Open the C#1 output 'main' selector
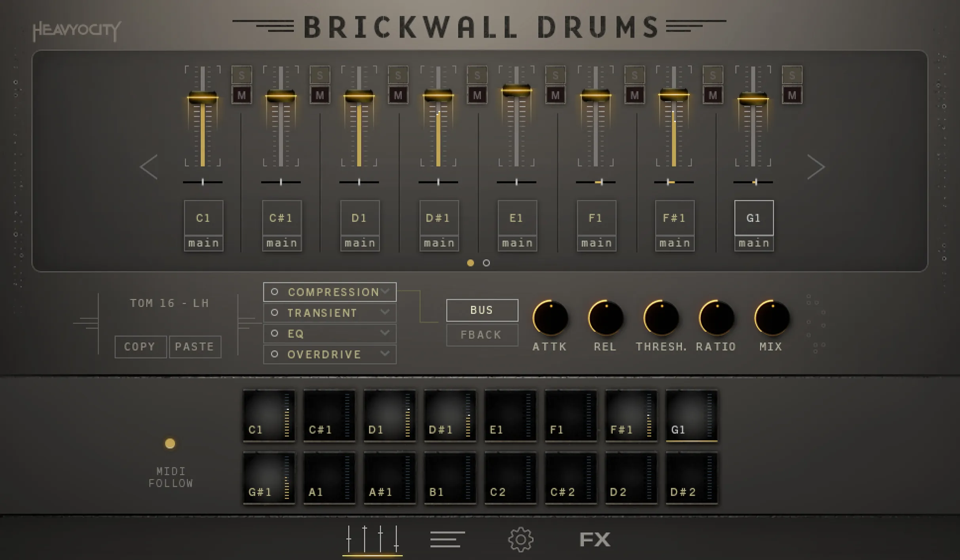The image size is (960, 560). pos(282,243)
